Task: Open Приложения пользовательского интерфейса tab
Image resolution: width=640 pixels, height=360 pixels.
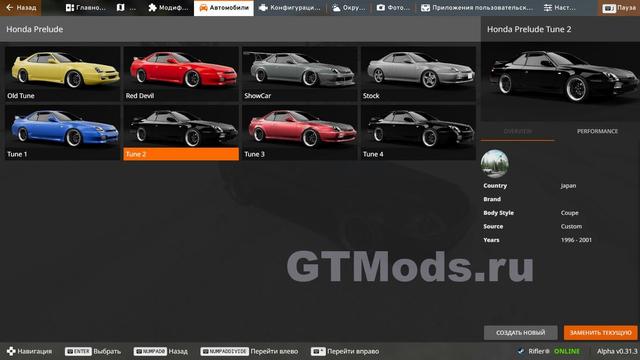Action: click(477, 8)
